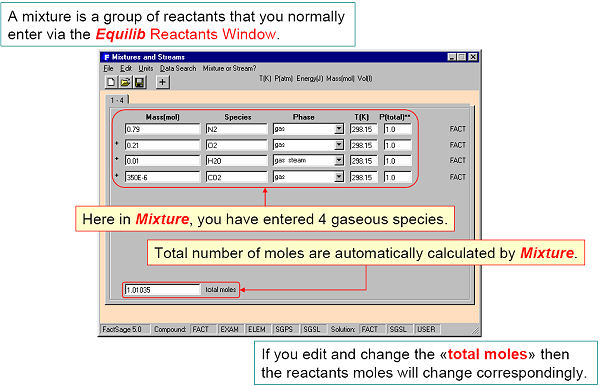Click the mass field containing 0.01
This screenshot has width=600, height=386.
pos(163,161)
